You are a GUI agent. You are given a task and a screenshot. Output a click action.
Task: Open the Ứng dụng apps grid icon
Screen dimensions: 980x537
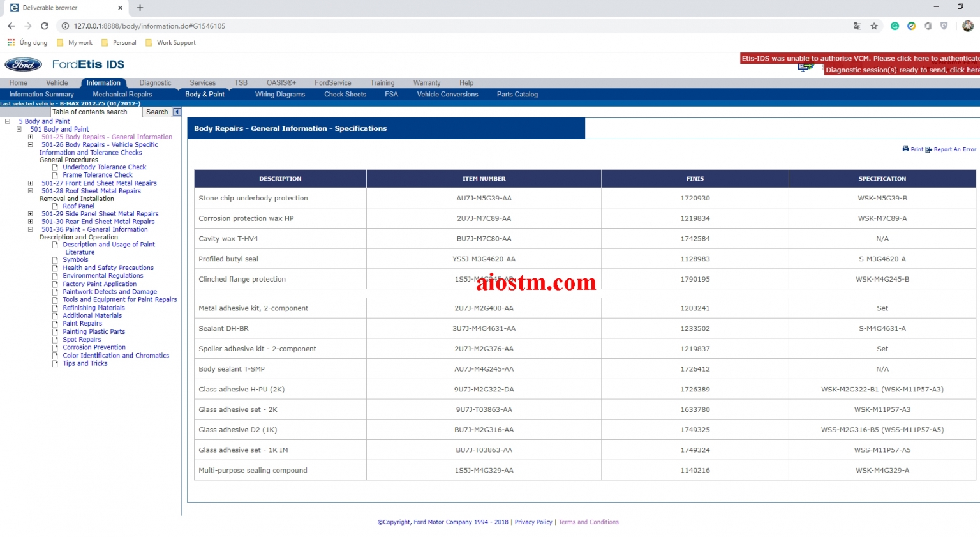point(11,42)
